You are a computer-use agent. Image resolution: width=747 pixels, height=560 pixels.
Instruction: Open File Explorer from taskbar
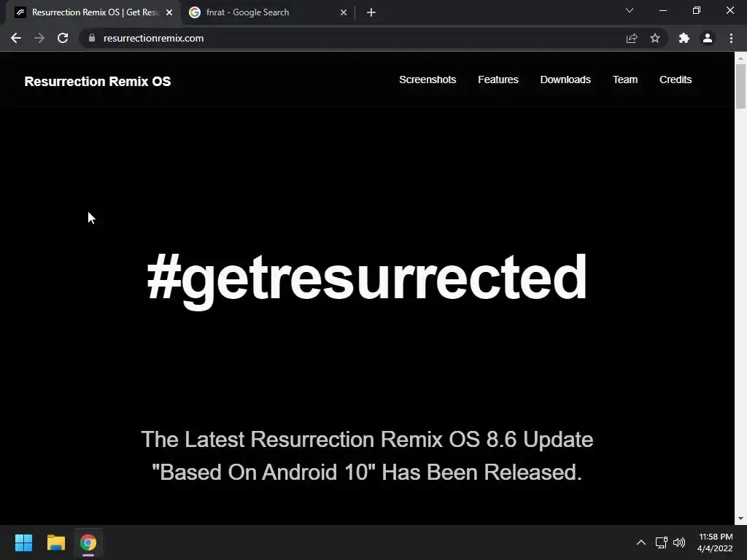tap(55, 542)
